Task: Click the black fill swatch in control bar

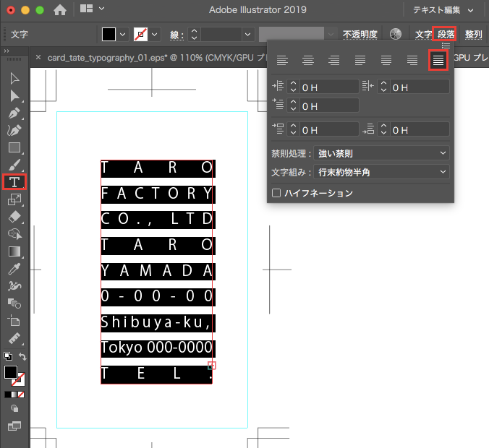Action: 109,34
